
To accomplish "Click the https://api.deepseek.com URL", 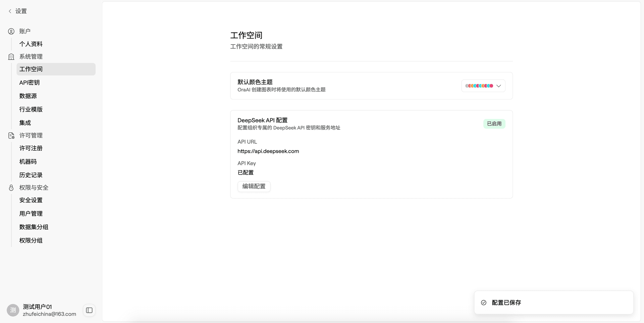I will 268,151.
